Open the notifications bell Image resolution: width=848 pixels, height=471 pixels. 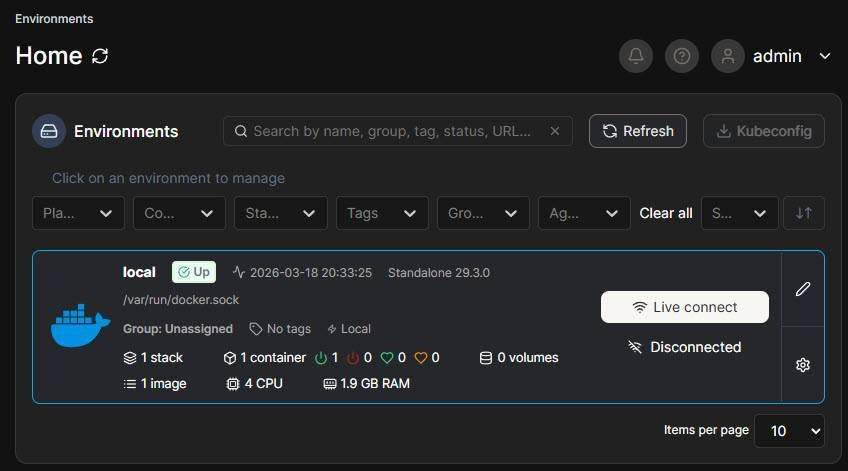point(635,56)
